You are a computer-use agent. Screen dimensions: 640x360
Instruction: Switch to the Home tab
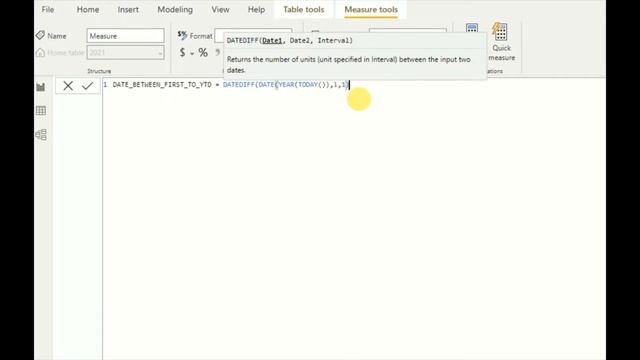pyautogui.click(x=88, y=9)
